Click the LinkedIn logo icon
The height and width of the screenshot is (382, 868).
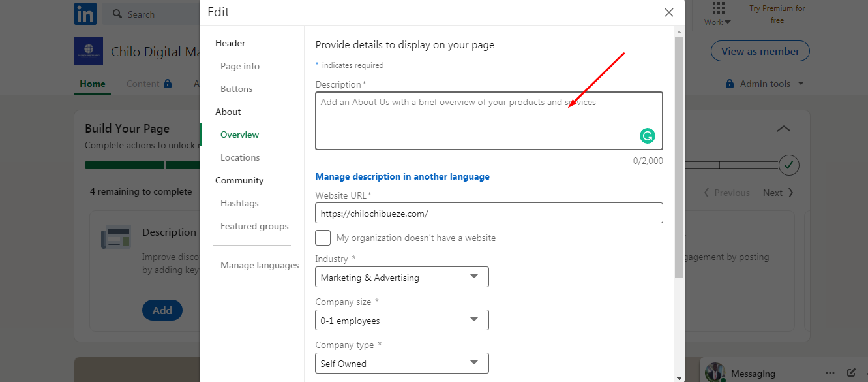[x=85, y=14]
